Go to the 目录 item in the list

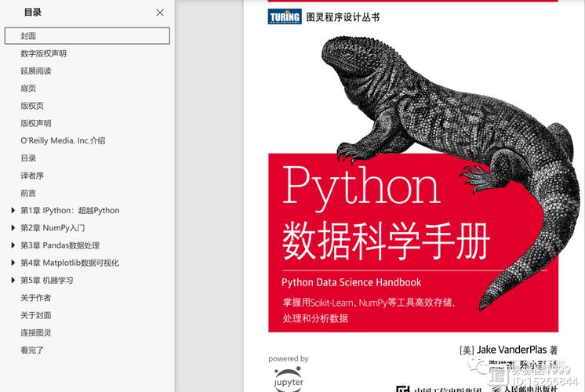pyautogui.click(x=28, y=158)
